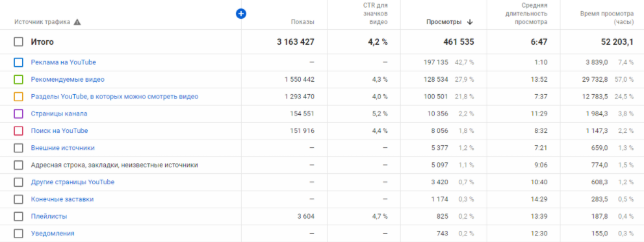
Task: Click impressions value 151 916
Action: 302,131
